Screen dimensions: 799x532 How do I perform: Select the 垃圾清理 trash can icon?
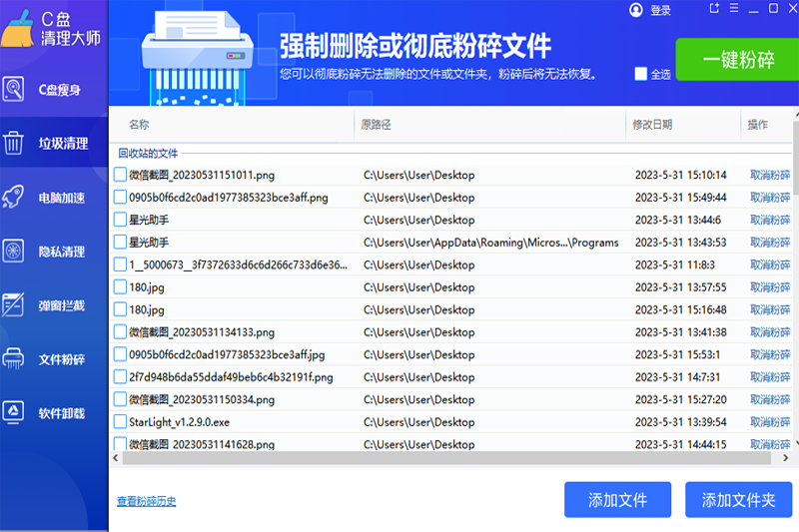click(x=14, y=143)
